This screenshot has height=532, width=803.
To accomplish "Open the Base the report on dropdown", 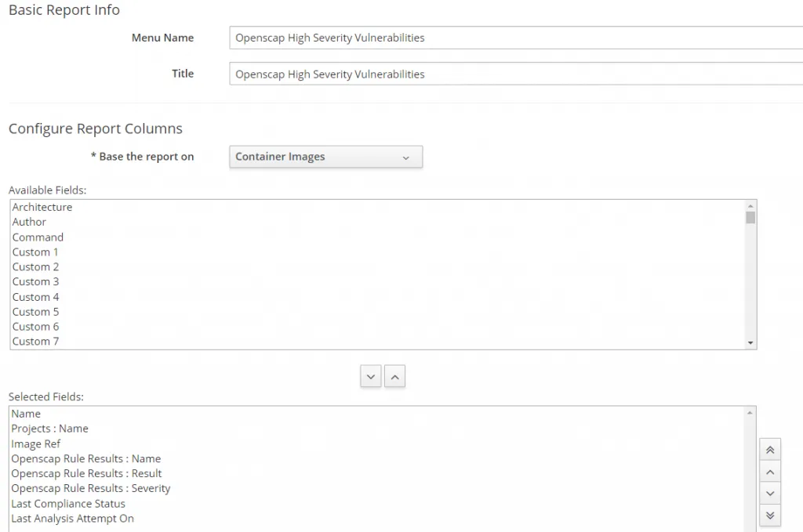I will pos(325,157).
